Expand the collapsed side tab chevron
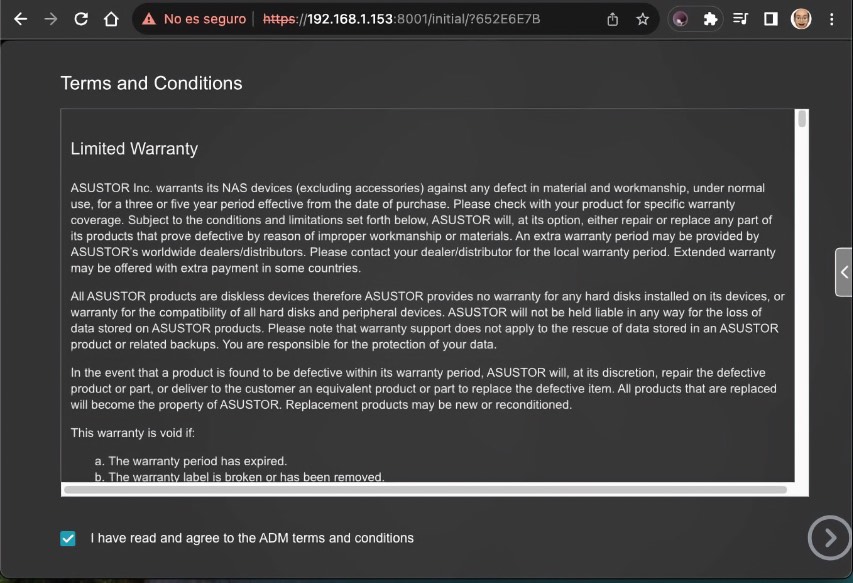 pyautogui.click(x=844, y=272)
